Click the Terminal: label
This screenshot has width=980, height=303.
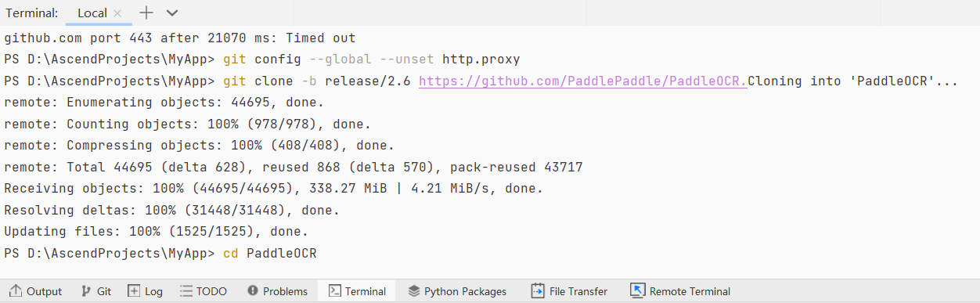[x=32, y=13]
